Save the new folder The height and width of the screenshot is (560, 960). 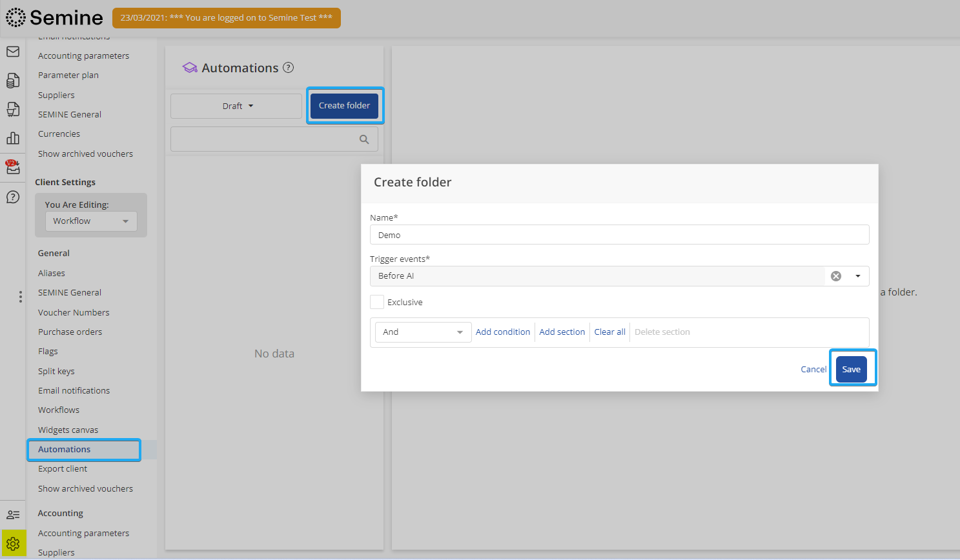point(851,370)
